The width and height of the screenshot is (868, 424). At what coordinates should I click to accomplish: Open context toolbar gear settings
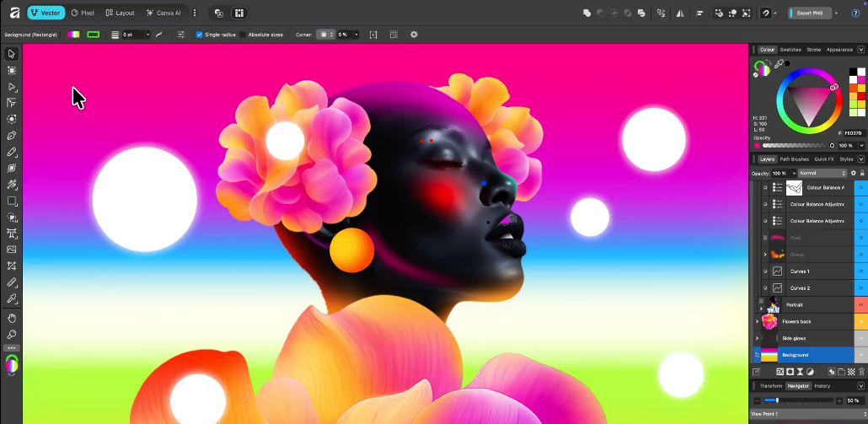click(x=414, y=35)
